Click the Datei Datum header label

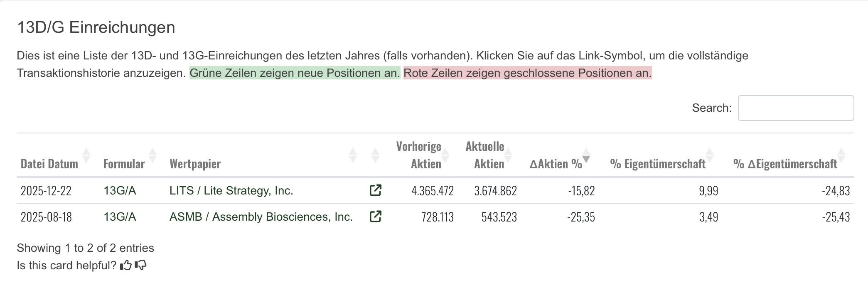tap(49, 164)
